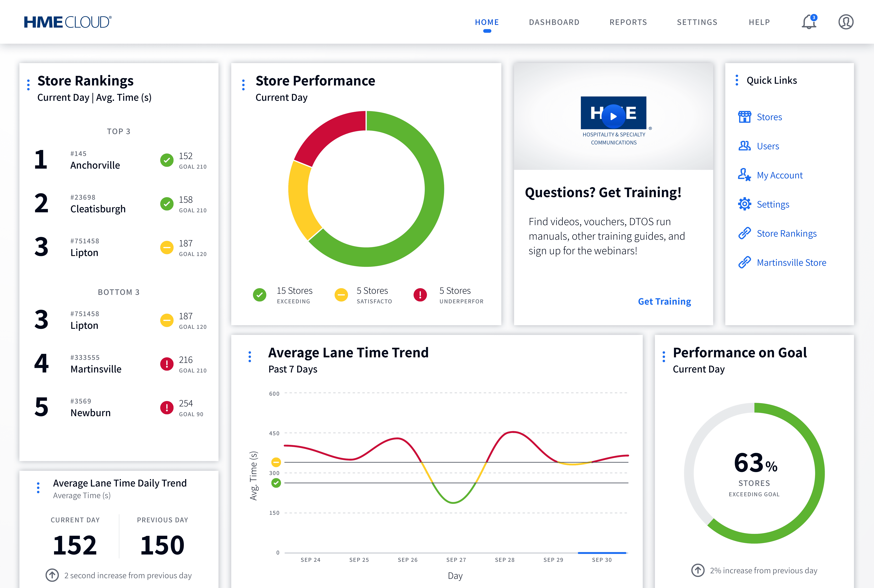Open the Settings quick link text
This screenshot has width=874, height=588.
point(773,204)
